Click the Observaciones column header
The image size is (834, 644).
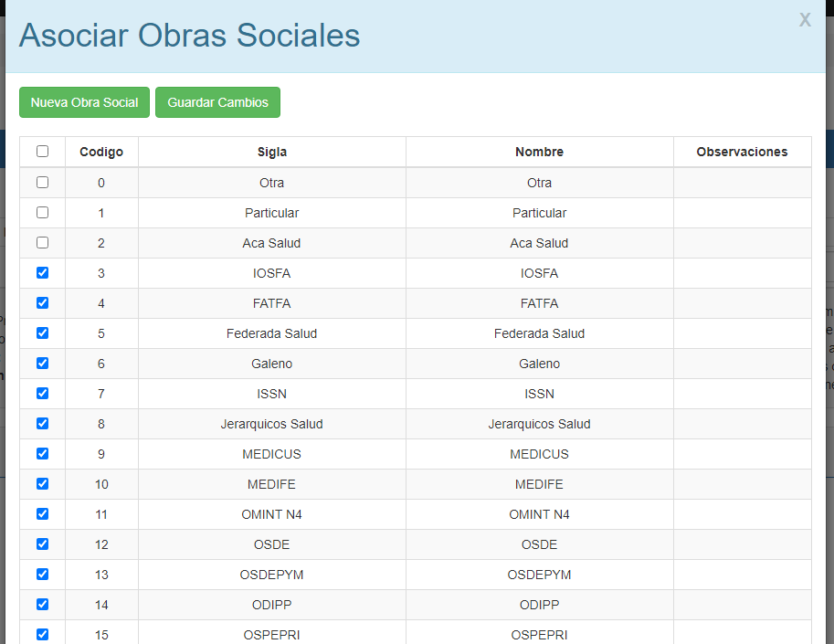pos(742,152)
